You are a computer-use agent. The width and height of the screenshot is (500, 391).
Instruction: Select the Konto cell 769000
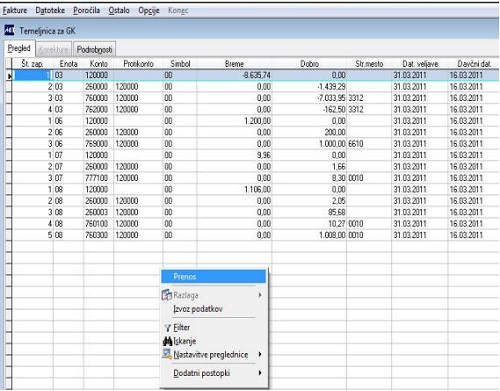click(99, 144)
